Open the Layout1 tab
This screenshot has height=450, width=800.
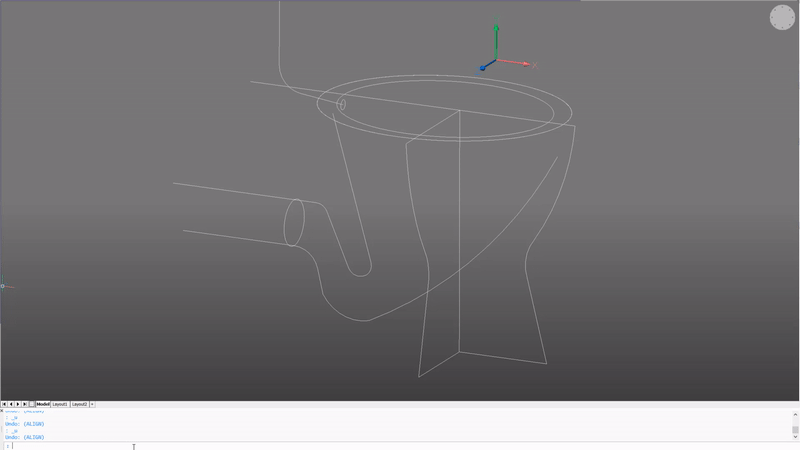[x=60, y=404]
